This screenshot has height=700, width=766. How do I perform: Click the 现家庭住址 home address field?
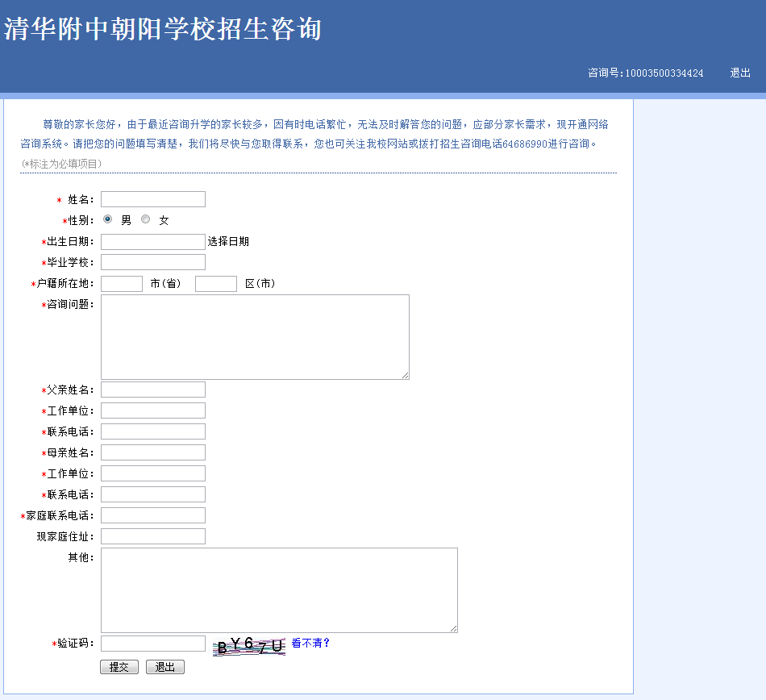(x=153, y=537)
